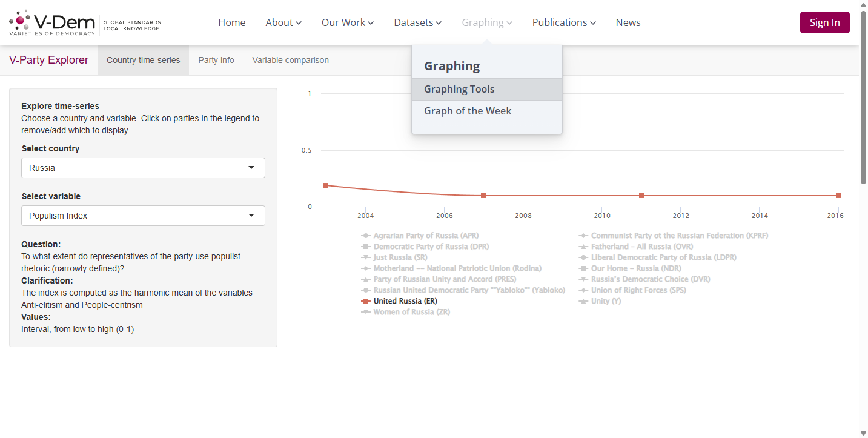This screenshot has width=868, height=438.
Task: Click the 2011 data point marker on chart
Action: click(641, 196)
